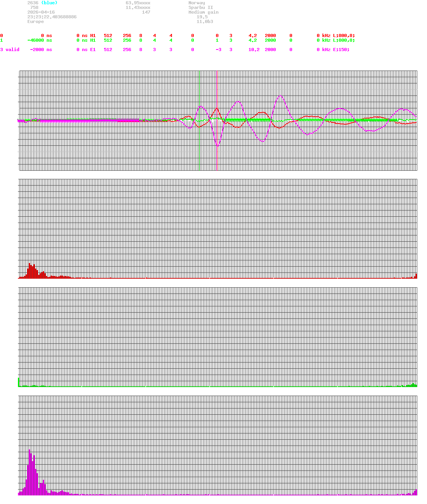This screenshot has width=427, height=504.
Task: Toggle the green channel 1 Filter setting
Action: click(291, 40)
